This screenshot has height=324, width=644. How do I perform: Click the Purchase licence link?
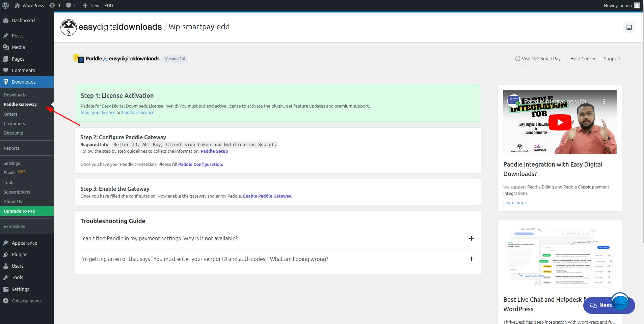(x=138, y=113)
